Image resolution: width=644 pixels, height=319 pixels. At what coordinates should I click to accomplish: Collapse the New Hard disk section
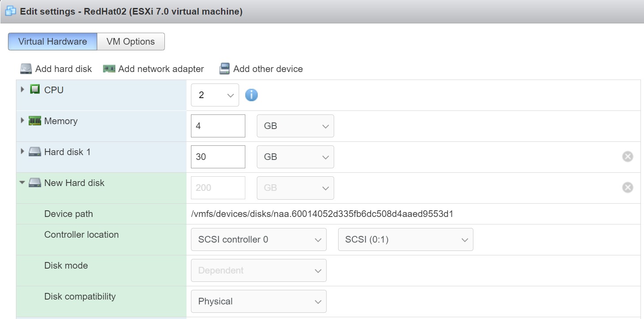coord(23,183)
